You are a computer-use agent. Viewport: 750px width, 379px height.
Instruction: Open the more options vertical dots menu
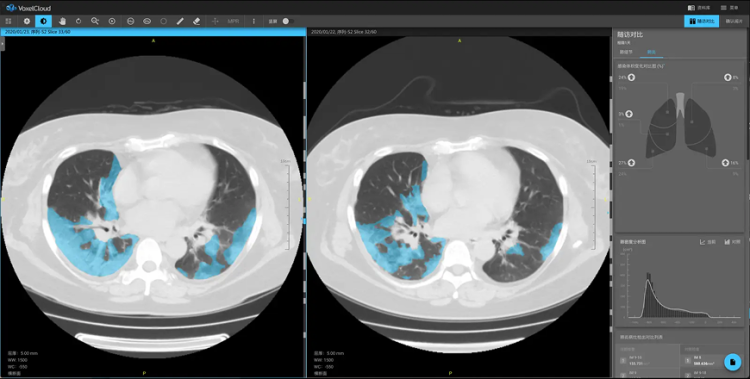click(254, 21)
